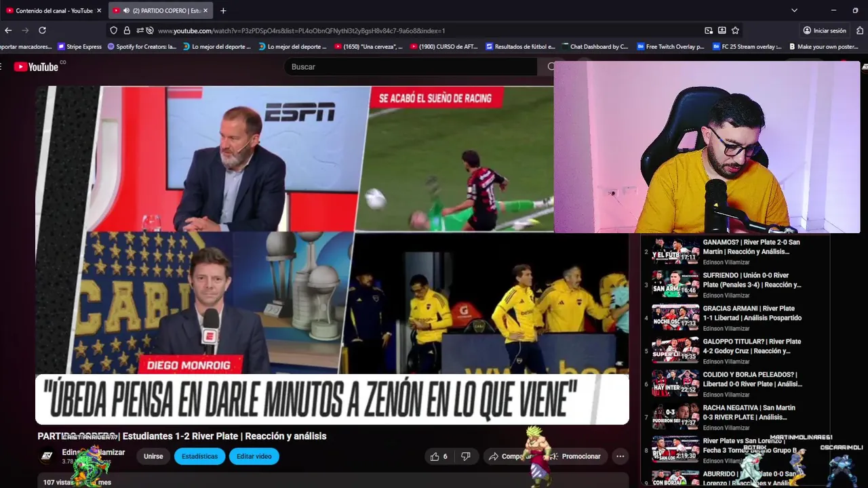
Task: Click the main video player frame
Action: click(332, 256)
